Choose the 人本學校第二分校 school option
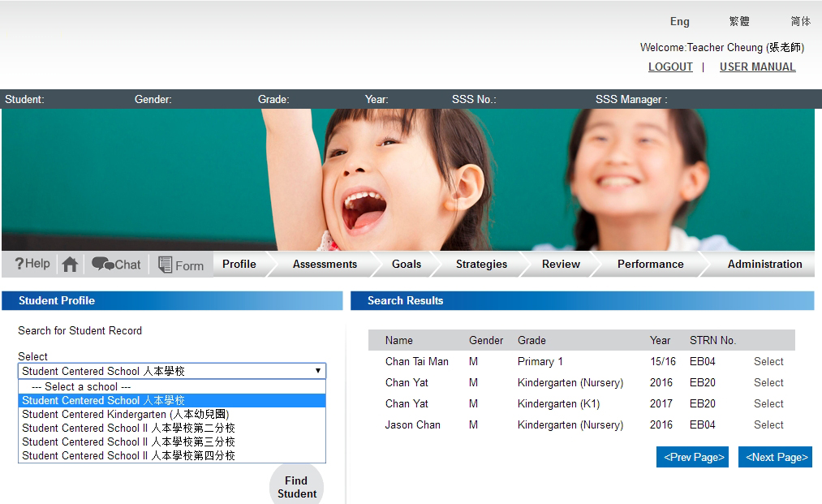The height and width of the screenshot is (504, 822). 172,428
